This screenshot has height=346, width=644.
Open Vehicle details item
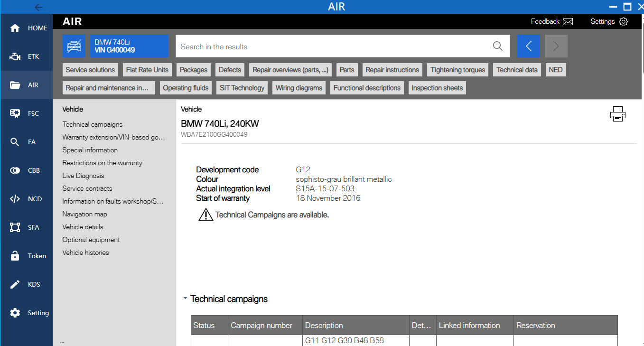83,227
